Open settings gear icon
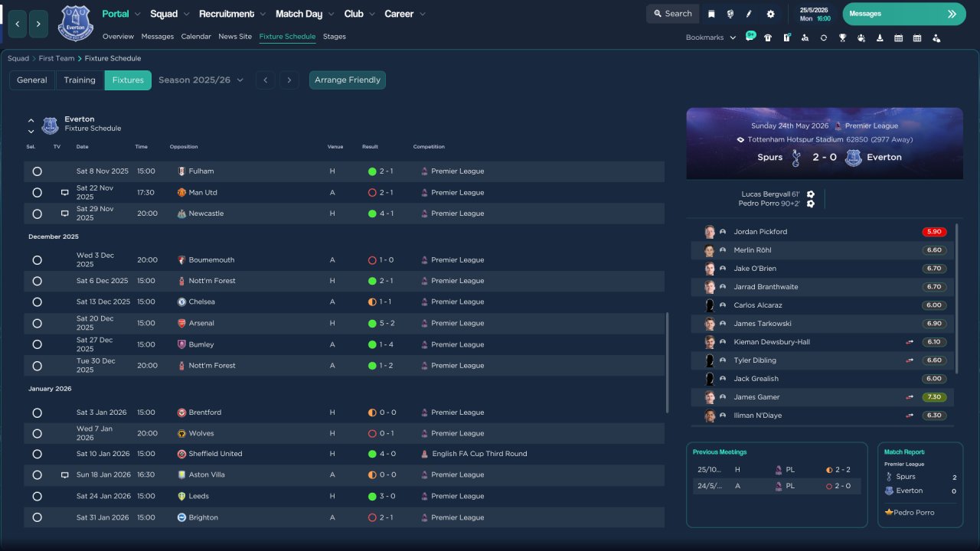The height and width of the screenshot is (551, 980). click(770, 14)
